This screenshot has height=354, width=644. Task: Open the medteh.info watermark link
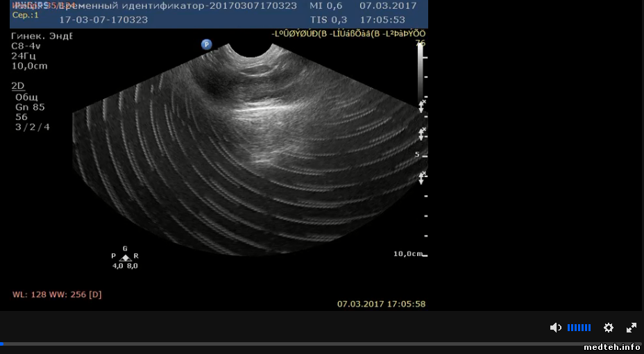coord(612,347)
